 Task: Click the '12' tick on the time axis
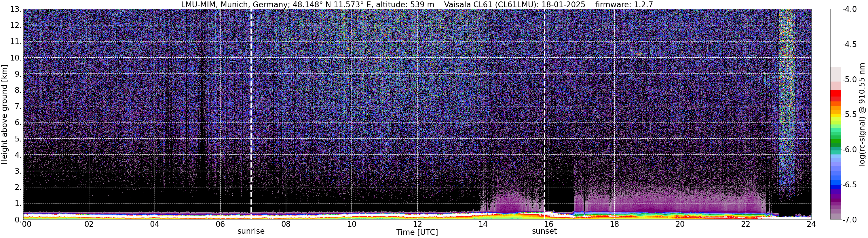[417, 224]
